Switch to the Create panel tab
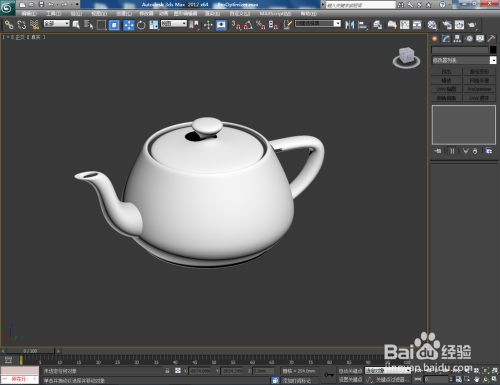 (435, 39)
